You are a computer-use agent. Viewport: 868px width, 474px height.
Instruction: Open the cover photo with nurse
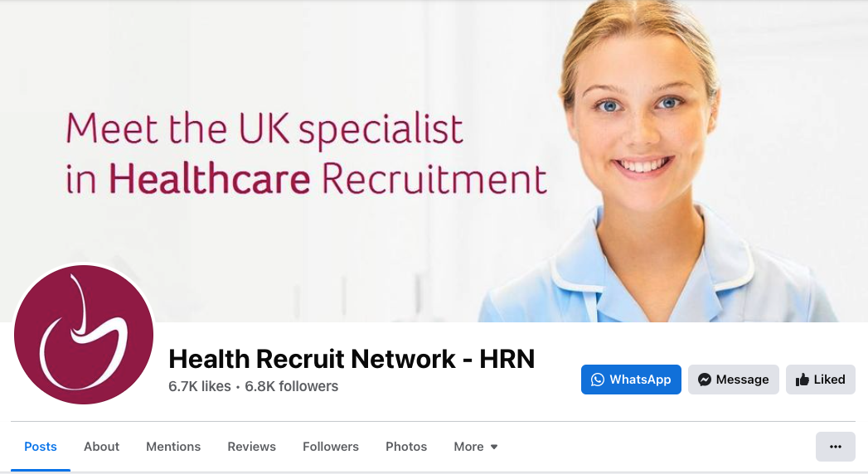[434, 161]
